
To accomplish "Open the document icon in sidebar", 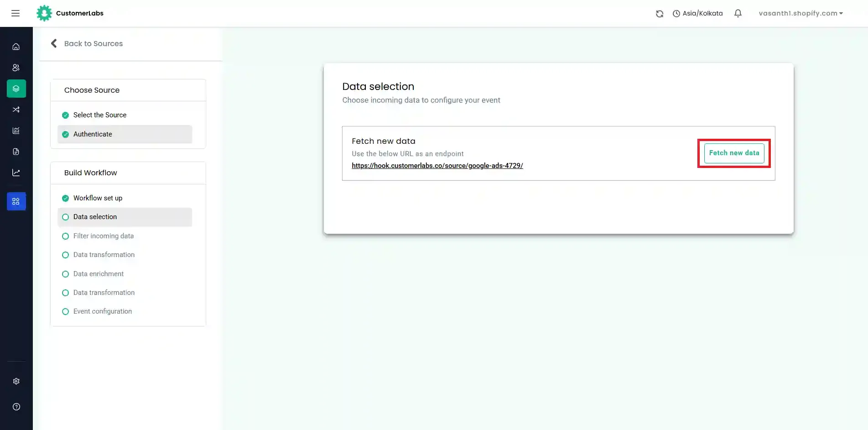I will tap(16, 152).
